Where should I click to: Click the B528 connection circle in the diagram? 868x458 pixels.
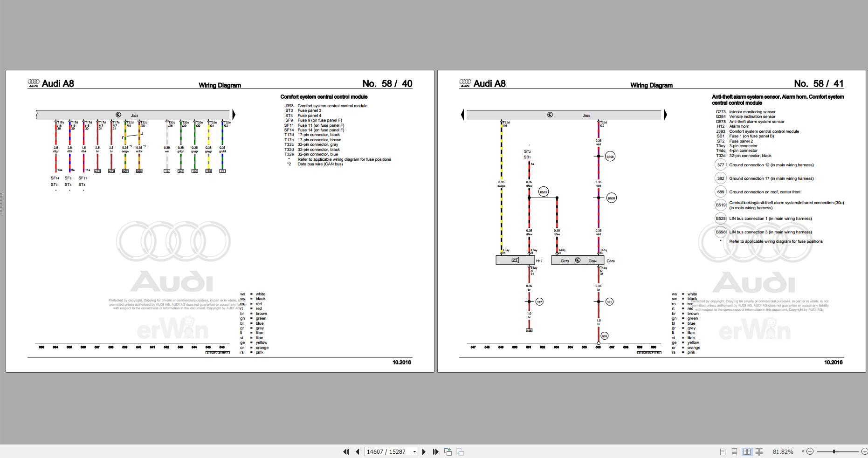coord(611,198)
